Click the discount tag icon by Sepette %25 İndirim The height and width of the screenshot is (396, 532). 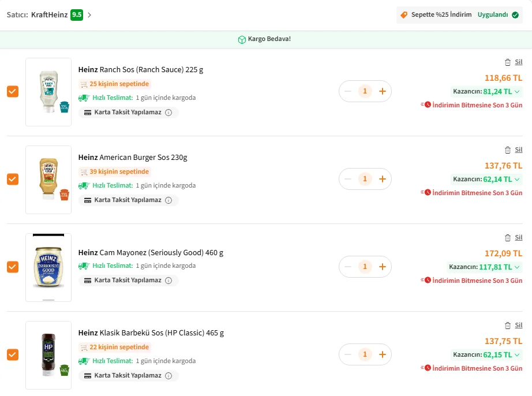[x=404, y=15]
